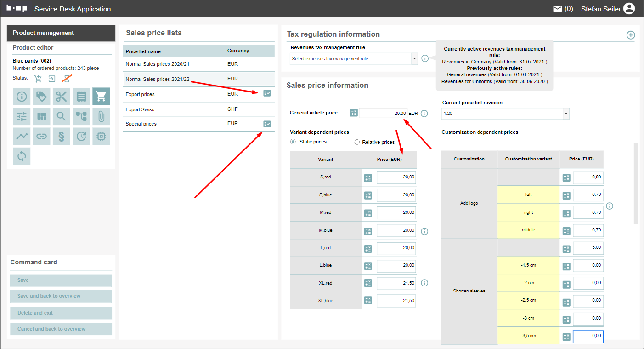Open the Revenues tax management rule dropdown
644x349 pixels.
click(354, 59)
